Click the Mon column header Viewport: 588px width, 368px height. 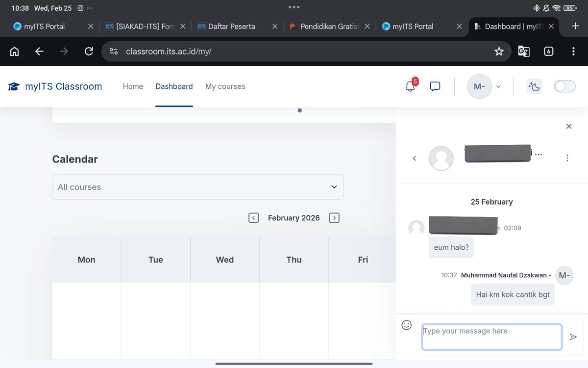(x=86, y=260)
